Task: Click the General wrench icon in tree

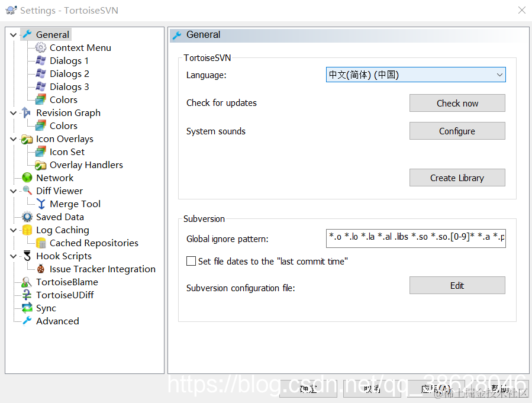Action: 27,34
